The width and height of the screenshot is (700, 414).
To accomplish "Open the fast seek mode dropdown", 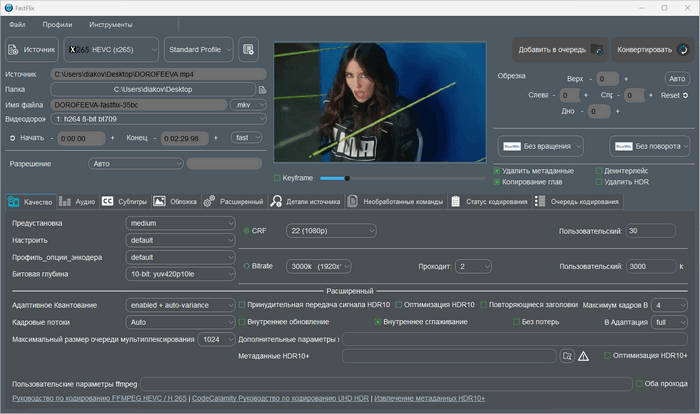I will (246, 138).
